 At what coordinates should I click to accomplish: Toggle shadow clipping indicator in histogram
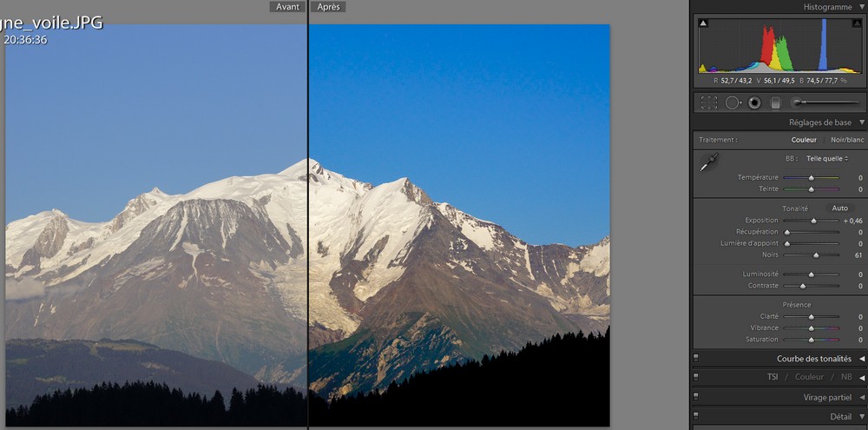(x=703, y=24)
